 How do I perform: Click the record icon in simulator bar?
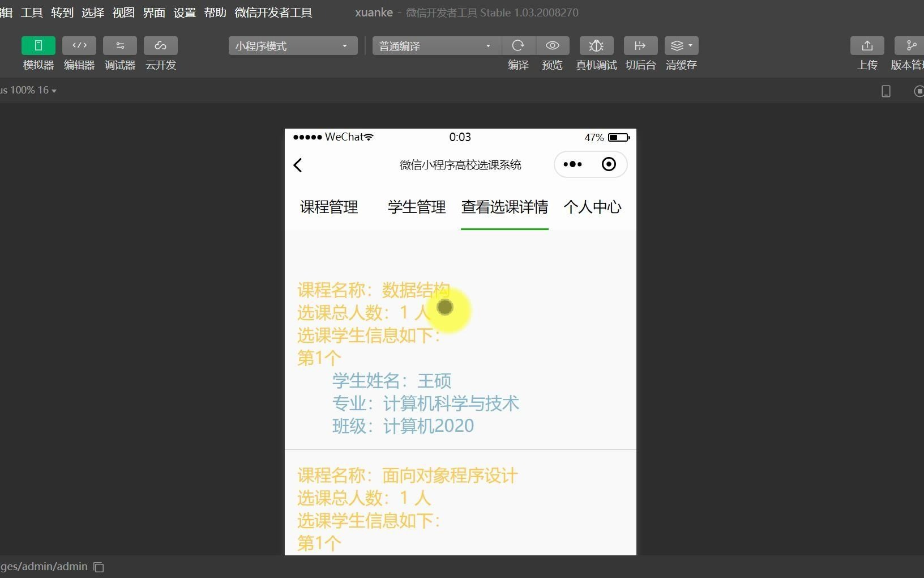[x=918, y=91]
